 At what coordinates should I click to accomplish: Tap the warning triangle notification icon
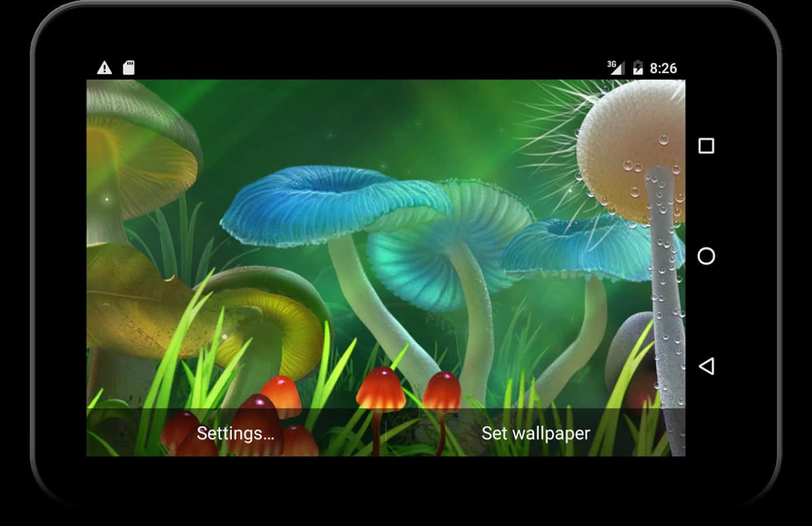[105, 68]
